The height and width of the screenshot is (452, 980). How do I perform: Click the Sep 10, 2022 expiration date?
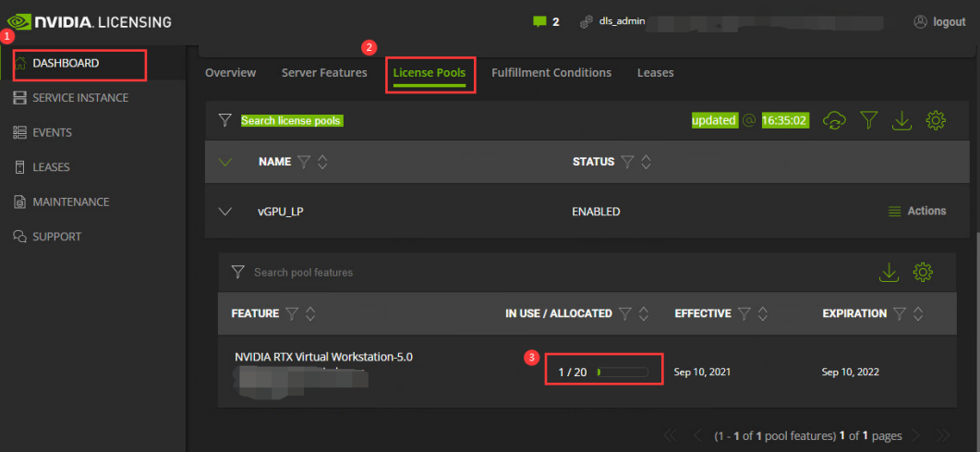[x=850, y=372]
